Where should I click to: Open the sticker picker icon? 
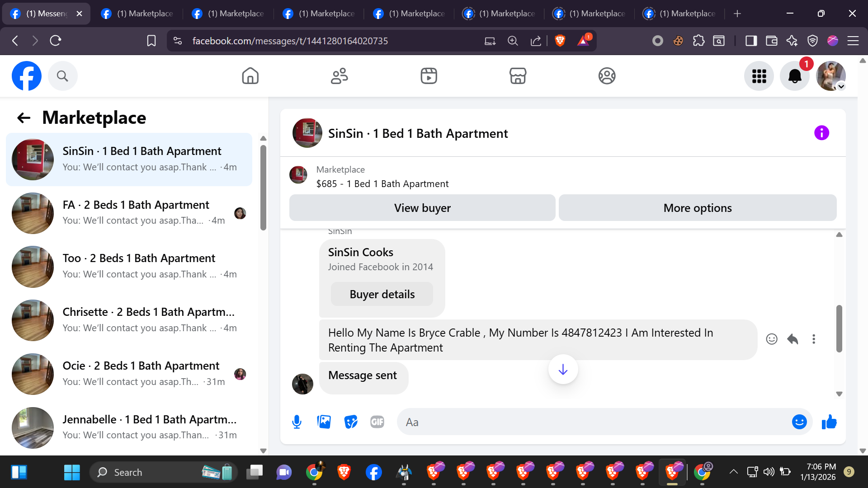[x=350, y=422]
